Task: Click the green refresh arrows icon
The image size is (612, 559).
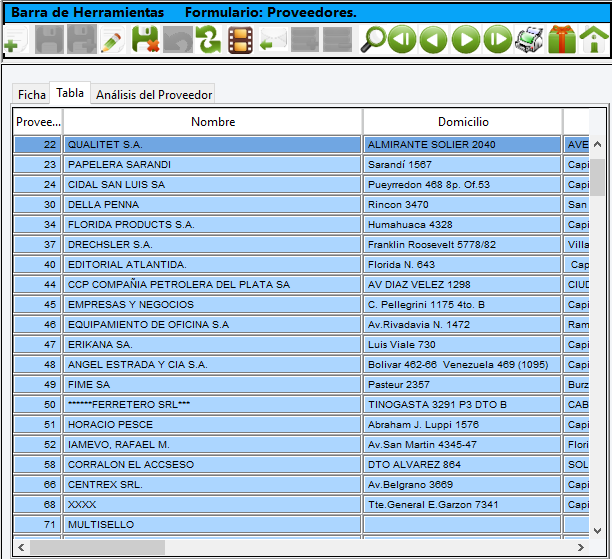Action: (x=208, y=39)
